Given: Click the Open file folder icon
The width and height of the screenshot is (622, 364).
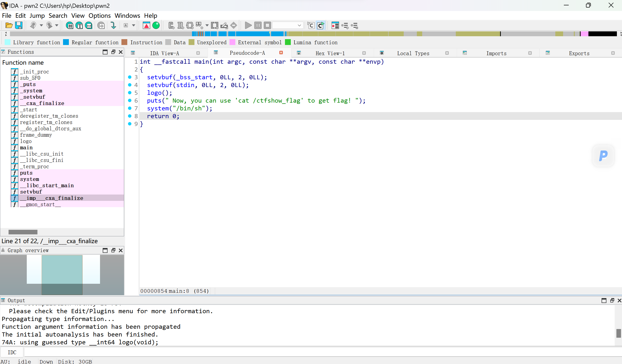Looking at the screenshot, I should tap(9, 25).
